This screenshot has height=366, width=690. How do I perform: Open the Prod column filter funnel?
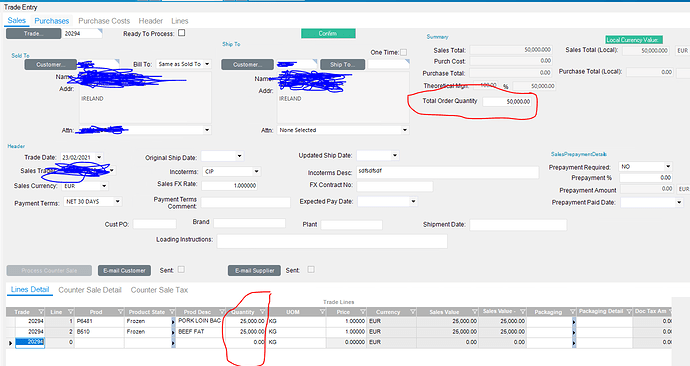121,312
